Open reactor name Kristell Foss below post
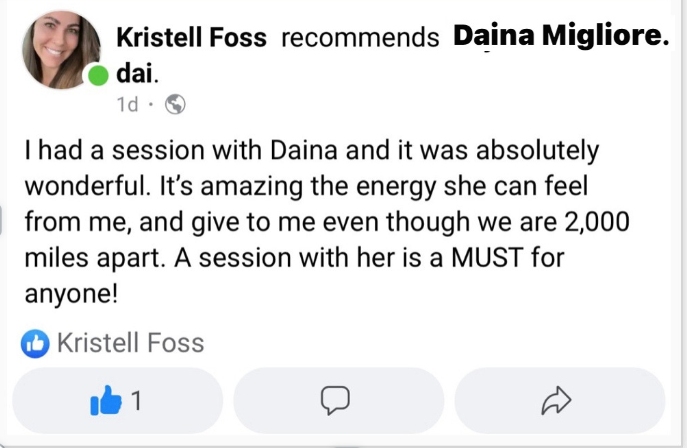 (130, 344)
